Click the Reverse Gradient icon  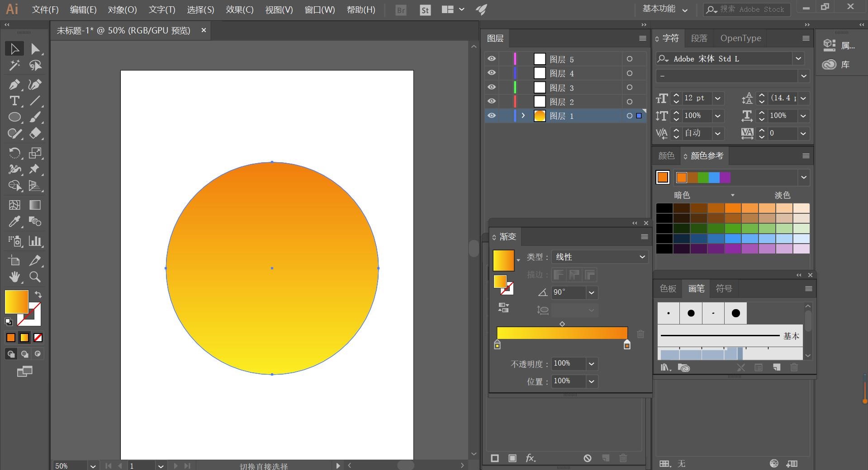pyautogui.click(x=503, y=308)
